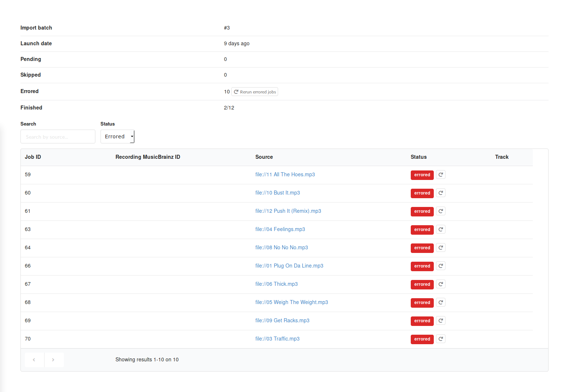Click Rerun errored jobs button
This screenshot has width=569, height=392.
click(x=255, y=92)
